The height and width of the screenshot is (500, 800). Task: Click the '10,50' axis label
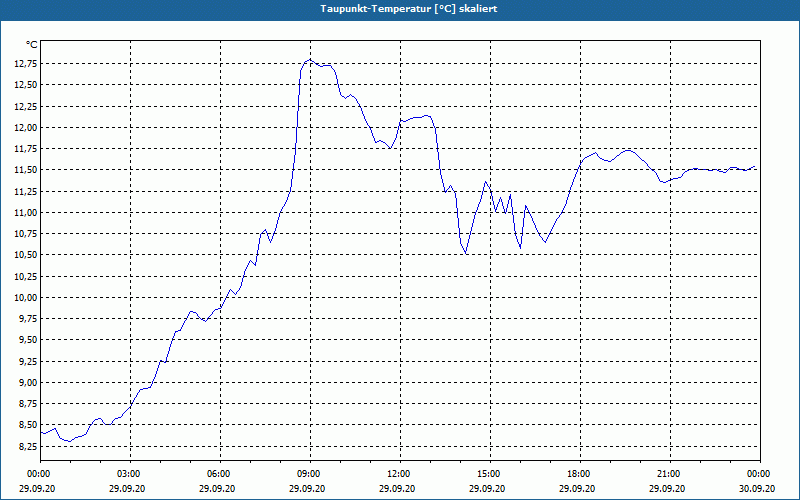(24, 255)
